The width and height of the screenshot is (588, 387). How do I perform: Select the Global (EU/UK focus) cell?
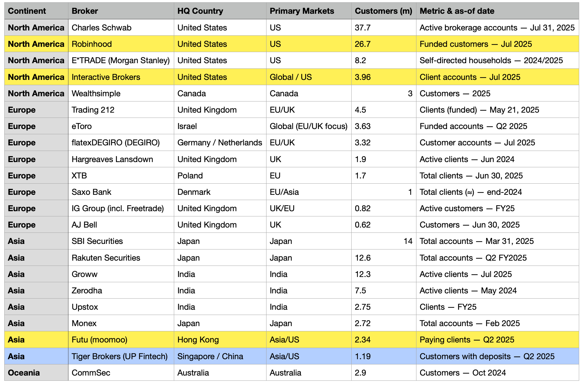click(x=309, y=126)
